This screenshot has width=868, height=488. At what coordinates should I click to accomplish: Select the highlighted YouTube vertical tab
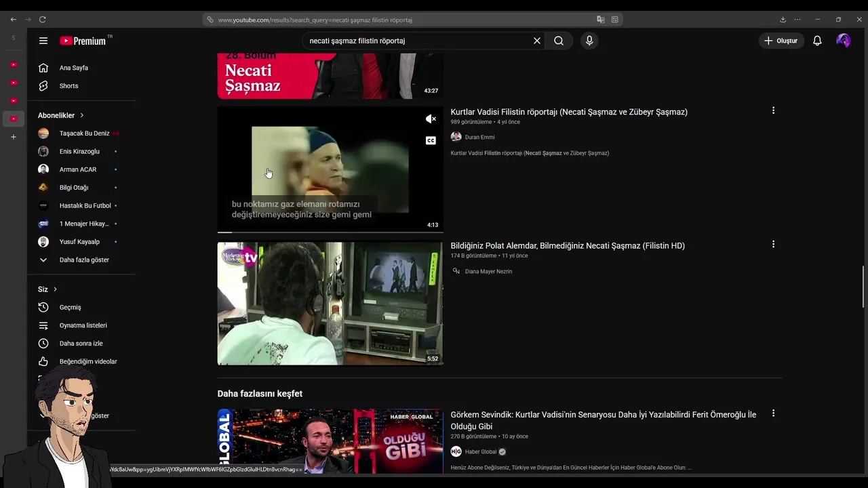click(x=13, y=119)
